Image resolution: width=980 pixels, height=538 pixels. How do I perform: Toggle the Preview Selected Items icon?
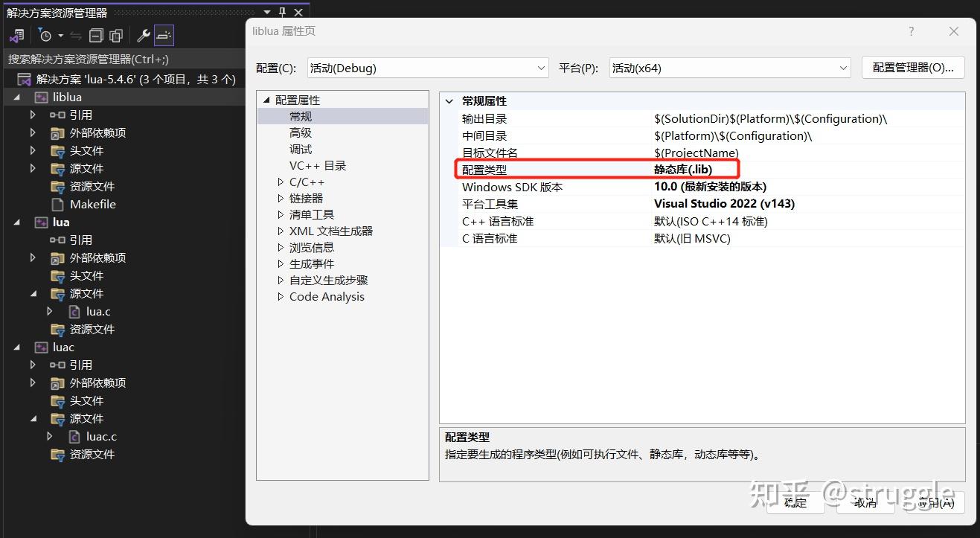163,35
